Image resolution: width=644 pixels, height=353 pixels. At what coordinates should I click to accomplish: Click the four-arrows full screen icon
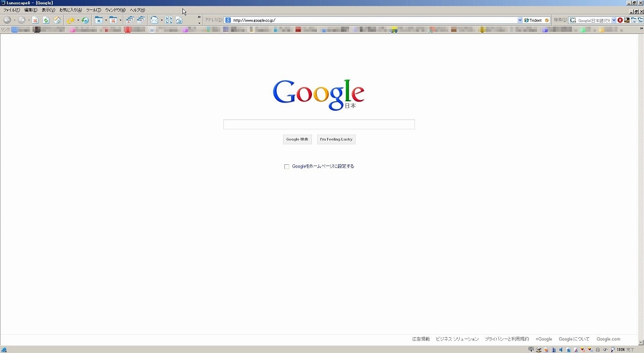[169, 20]
